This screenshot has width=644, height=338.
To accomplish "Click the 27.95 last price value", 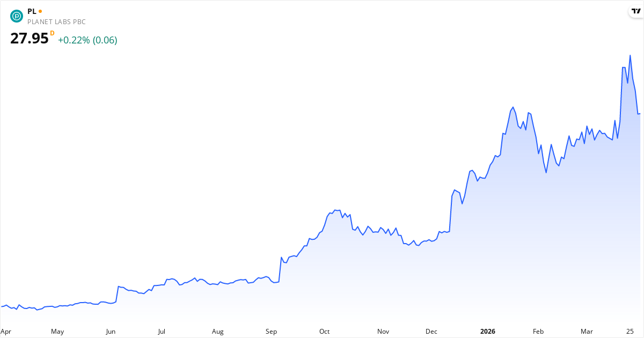I will [x=30, y=39].
